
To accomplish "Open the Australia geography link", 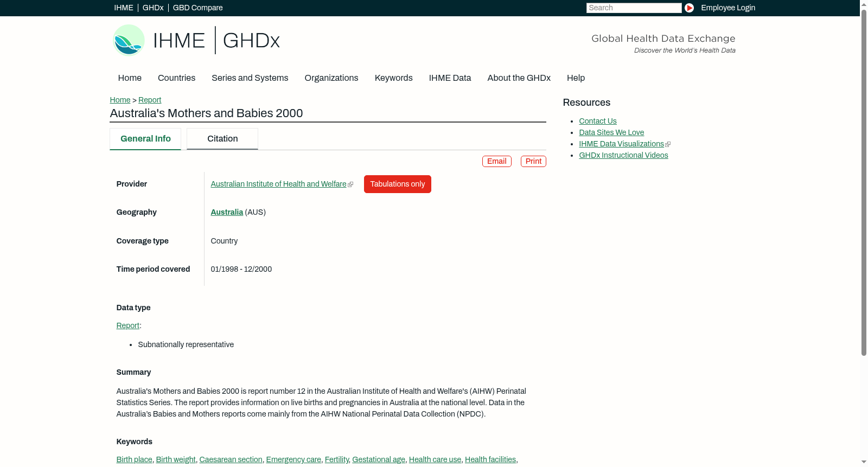I will (x=227, y=213).
